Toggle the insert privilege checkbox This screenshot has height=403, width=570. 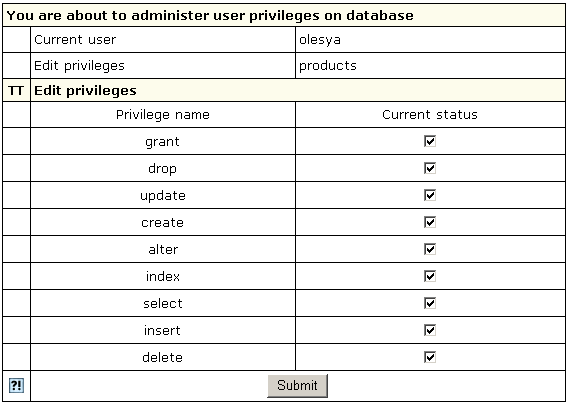click(x=430, y=330)
